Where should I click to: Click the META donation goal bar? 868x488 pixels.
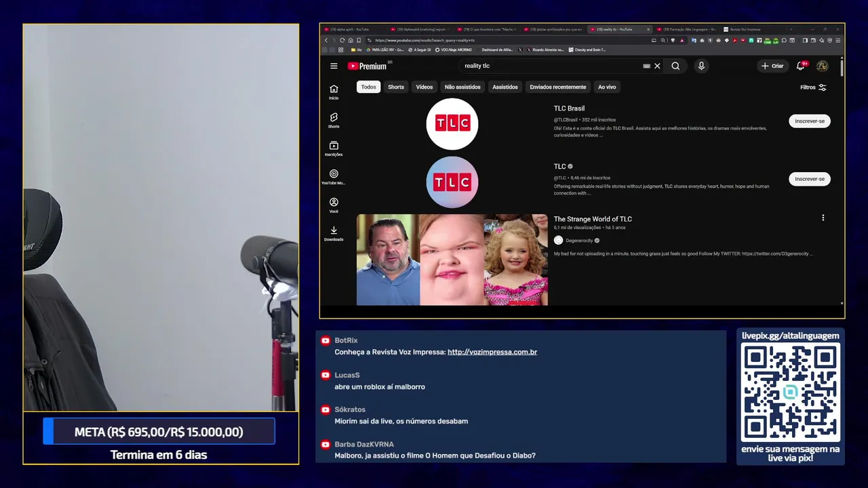pos(159,432)
